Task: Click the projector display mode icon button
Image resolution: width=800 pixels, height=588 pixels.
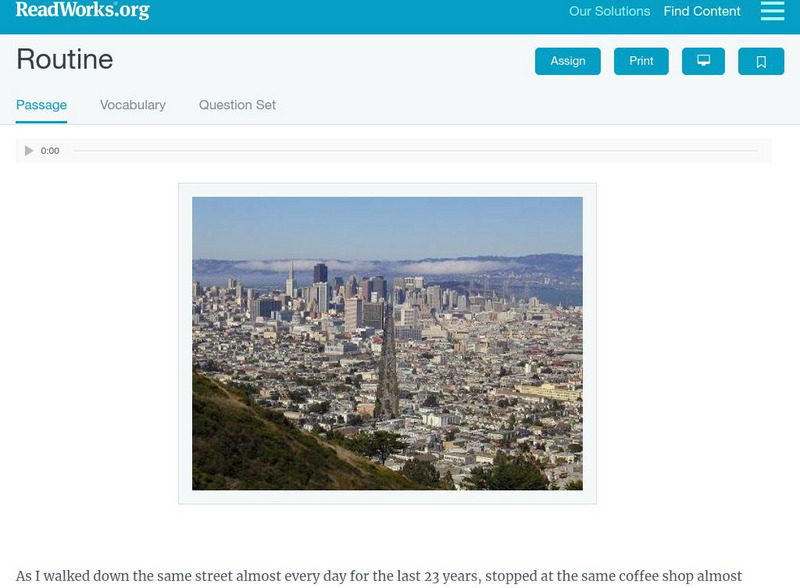Action: point(703,61)
